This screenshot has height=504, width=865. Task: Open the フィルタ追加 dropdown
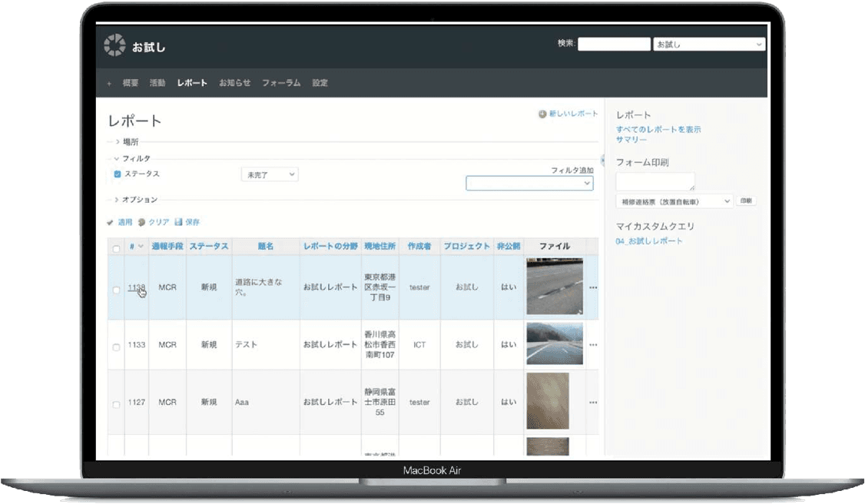pyautogui.click(x=529, y=184)
